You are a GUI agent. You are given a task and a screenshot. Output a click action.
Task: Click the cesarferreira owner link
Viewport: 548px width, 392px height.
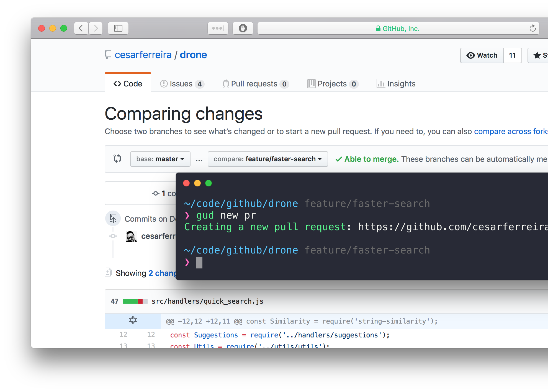pyautogui.click(x=143, y=55)
